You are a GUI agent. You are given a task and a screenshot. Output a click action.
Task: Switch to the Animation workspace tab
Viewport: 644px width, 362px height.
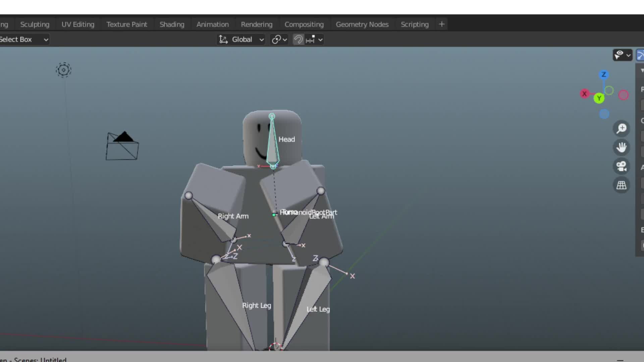[212, 24]
